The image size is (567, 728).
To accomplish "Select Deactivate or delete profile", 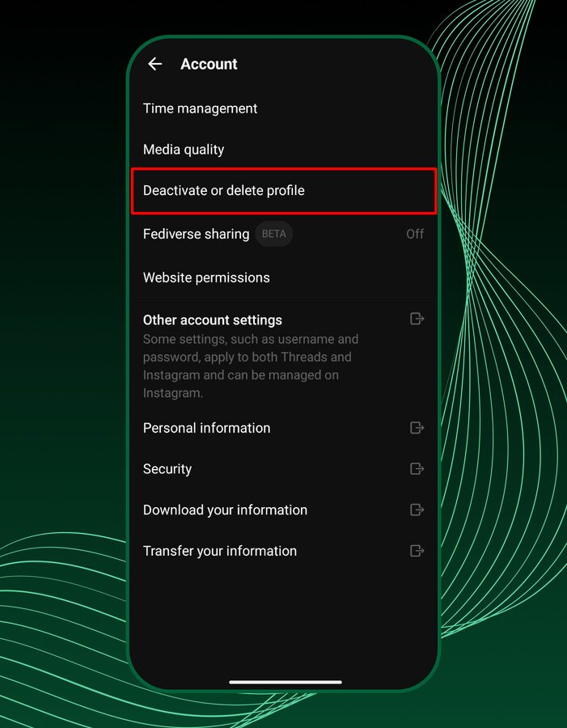I will (224, 191).
